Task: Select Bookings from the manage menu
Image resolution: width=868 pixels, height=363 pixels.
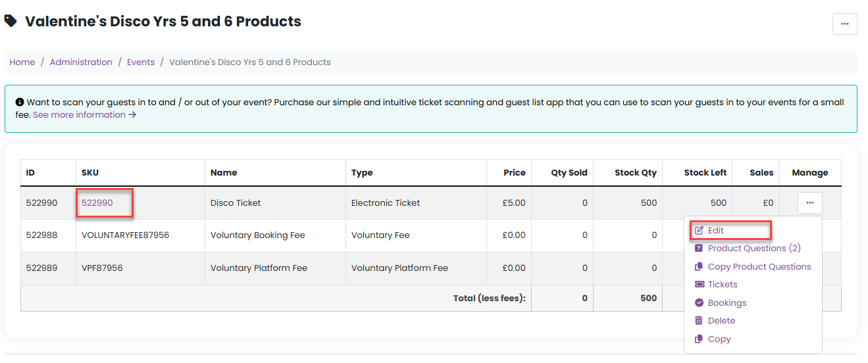Action: coord(727,303)
